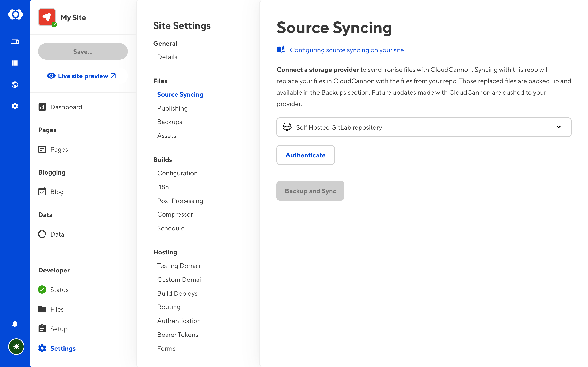588x367 pixels.
Task: Open notifications bell icon
Action: (x=15, y=324)
